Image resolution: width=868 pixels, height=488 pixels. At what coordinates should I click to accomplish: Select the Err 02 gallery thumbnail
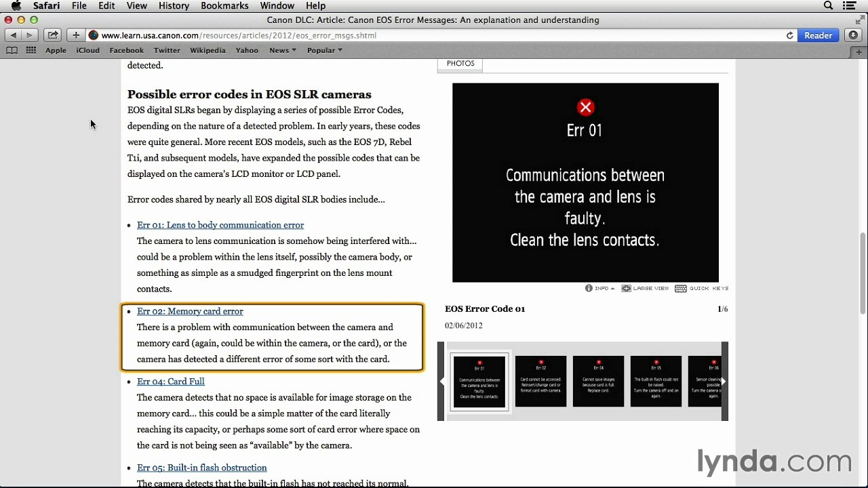(540, 382)
